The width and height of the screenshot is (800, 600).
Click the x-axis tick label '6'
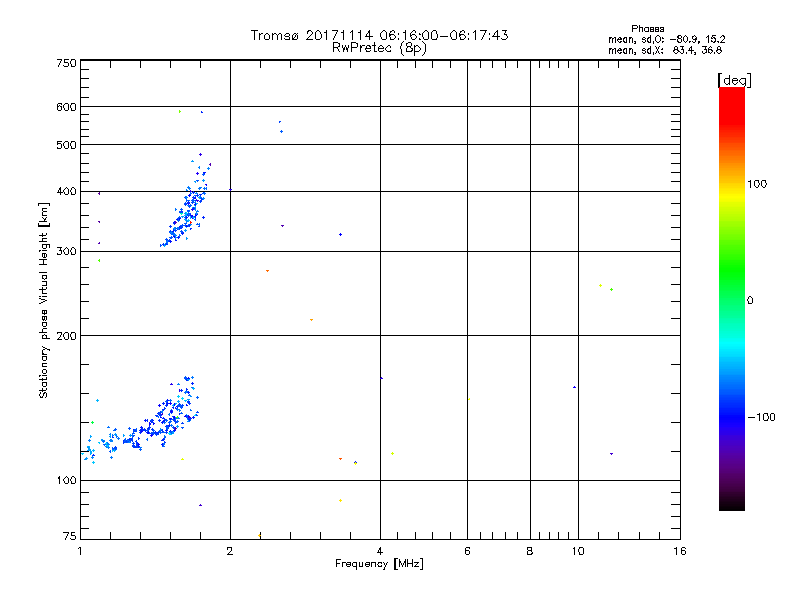click(x=467, y=551)
